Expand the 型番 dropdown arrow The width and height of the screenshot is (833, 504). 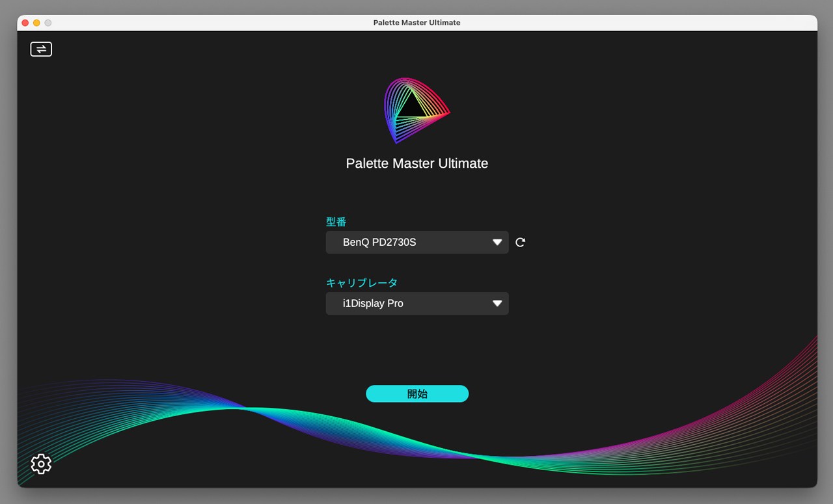coord(497,243)
